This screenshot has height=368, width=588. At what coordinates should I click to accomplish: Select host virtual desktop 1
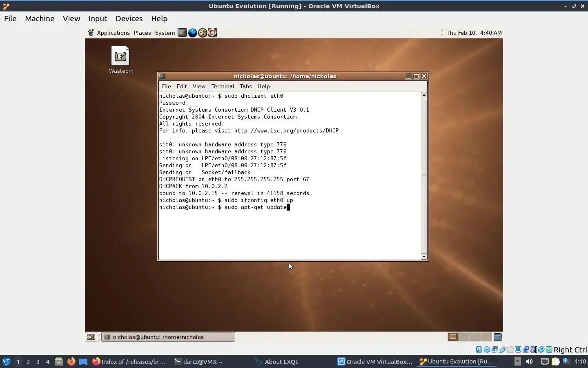(x=18, y=361)
